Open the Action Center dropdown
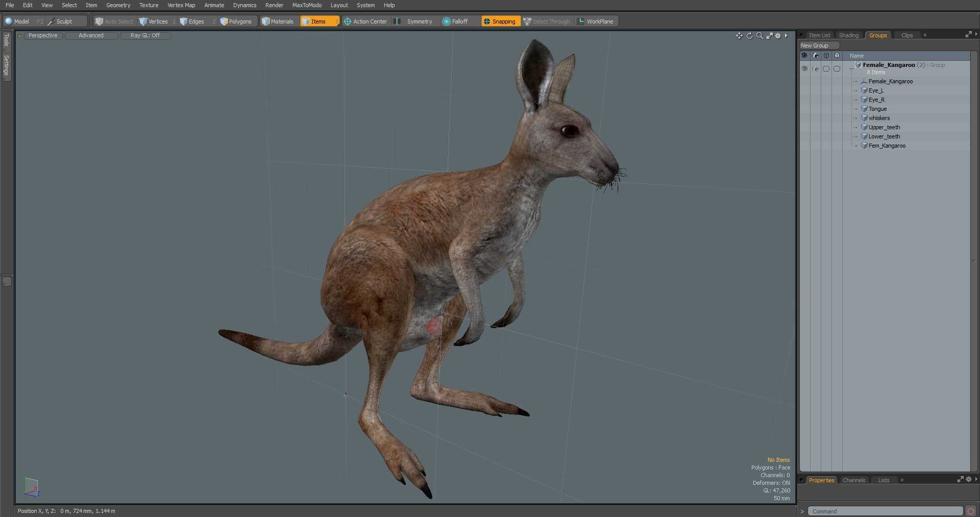 (365, 21)
